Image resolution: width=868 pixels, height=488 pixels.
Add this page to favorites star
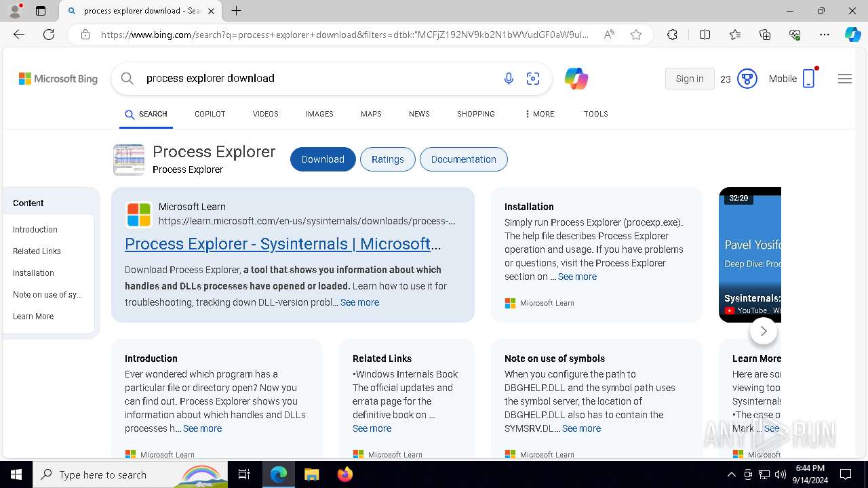tap(636, 35)
